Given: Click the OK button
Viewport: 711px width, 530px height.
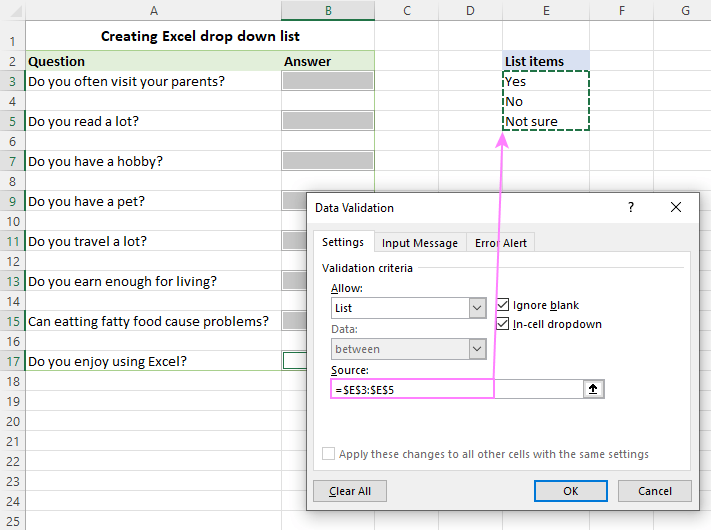Looking at the screenshot, I should coord(570,491).
